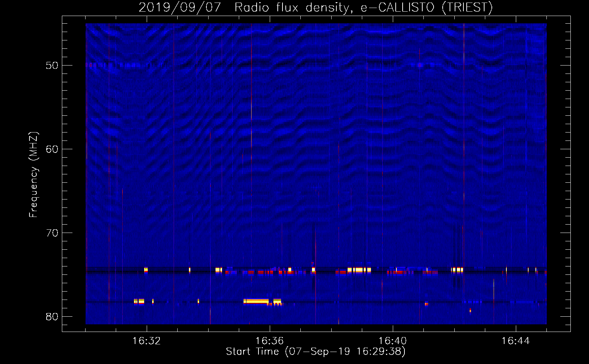This screenshot has width=589, height=364.
Task: Click the '16:44' time tick label
Action: (515, 341)
